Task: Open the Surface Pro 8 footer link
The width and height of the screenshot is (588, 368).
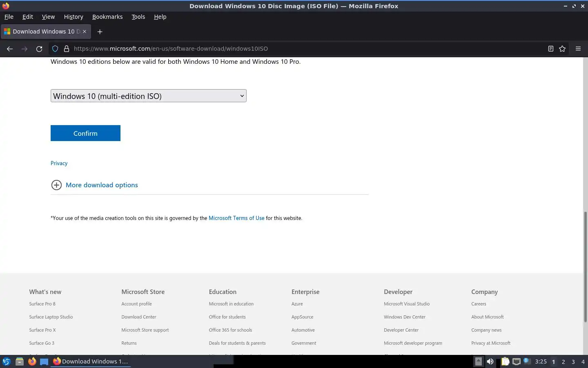Action: click(42, 304)
